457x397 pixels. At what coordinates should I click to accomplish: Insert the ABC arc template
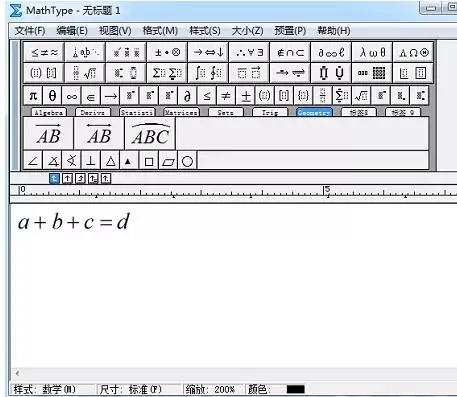click(150, 134)
